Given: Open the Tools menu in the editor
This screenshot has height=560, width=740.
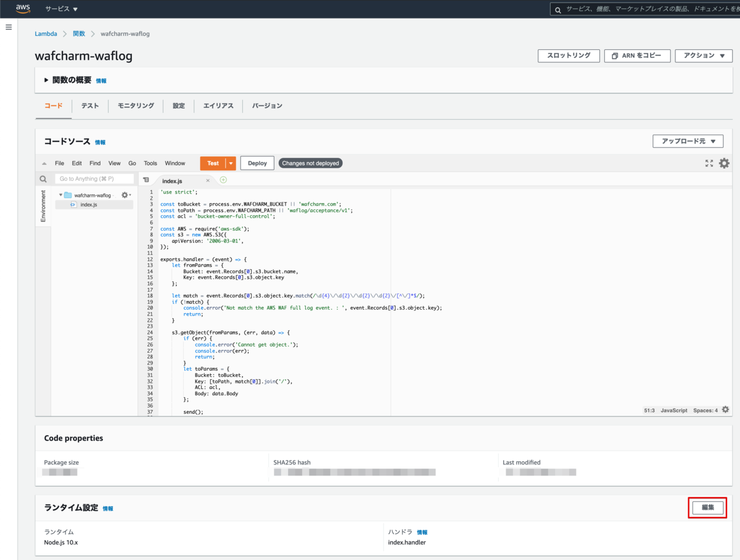Looking at the screenshot, I should (150, 163).
